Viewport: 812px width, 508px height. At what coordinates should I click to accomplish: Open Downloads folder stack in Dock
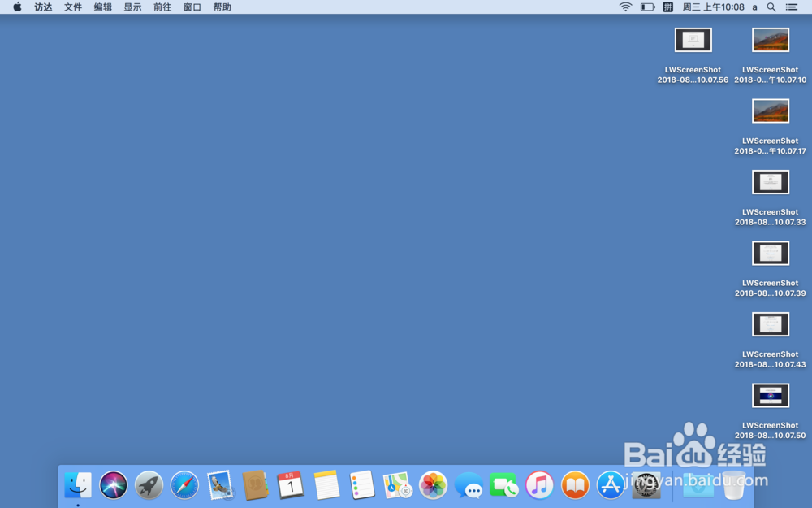(698, 486)
